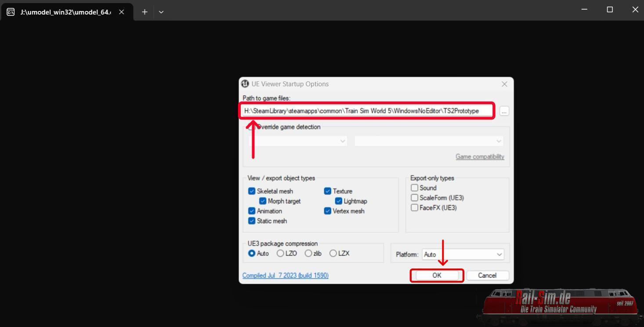Enable ScaleForm (UE3) checkbox
This screenshot has height=327, width=644.
pyautogui.click(x=414, y=198)
